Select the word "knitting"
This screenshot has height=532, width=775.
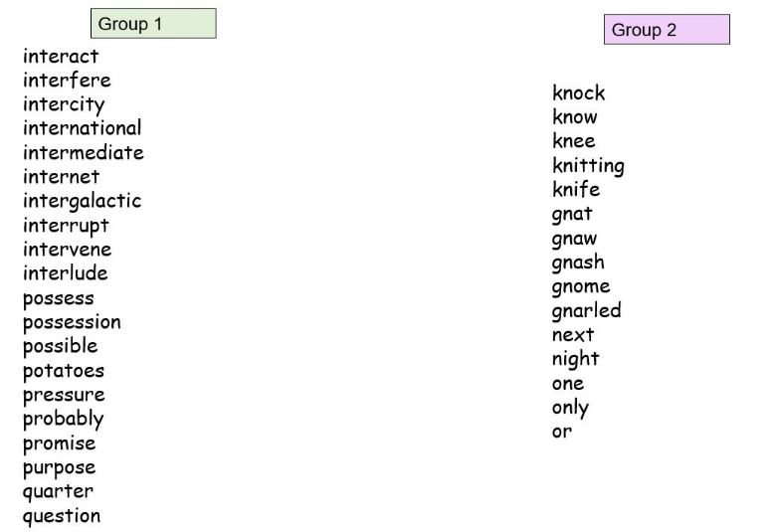tap(588, 166)
